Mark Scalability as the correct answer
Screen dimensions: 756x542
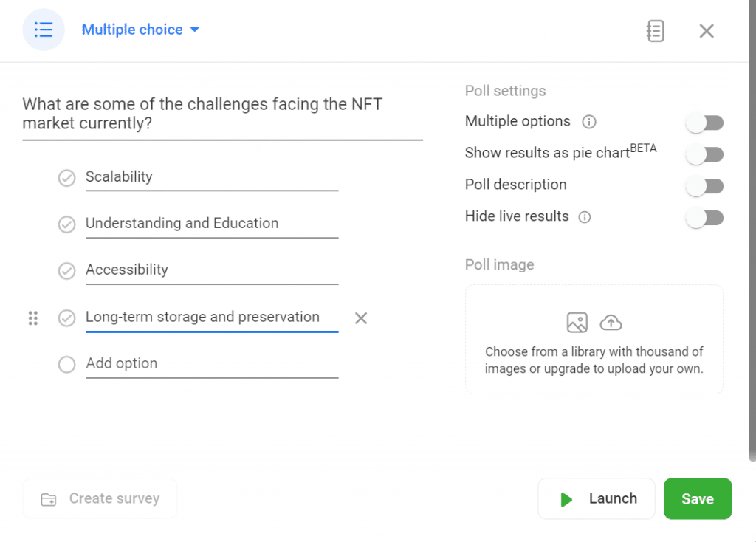67,178
